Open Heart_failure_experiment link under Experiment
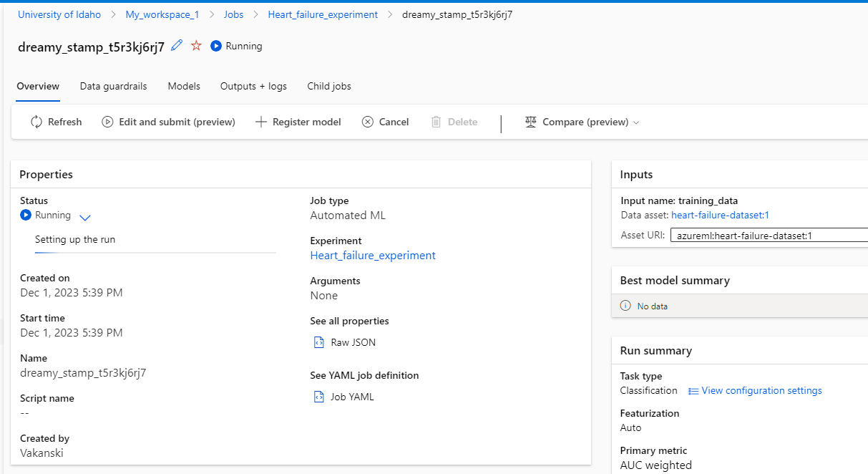The image size is (868, 474). click(373, 255)
